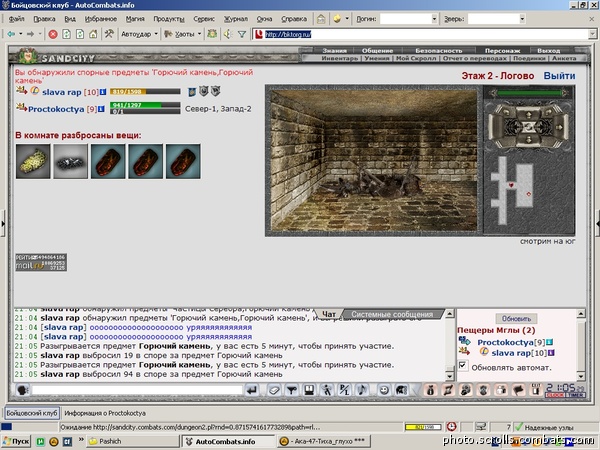Switch to the Чат tab
The height and width of the screenshot is (450, 600).
coord(329,314)
